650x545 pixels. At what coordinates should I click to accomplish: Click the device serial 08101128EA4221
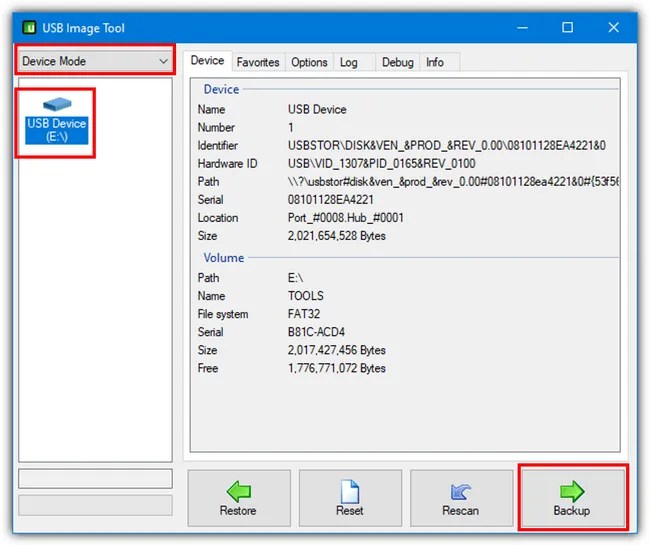click(330, 200)
